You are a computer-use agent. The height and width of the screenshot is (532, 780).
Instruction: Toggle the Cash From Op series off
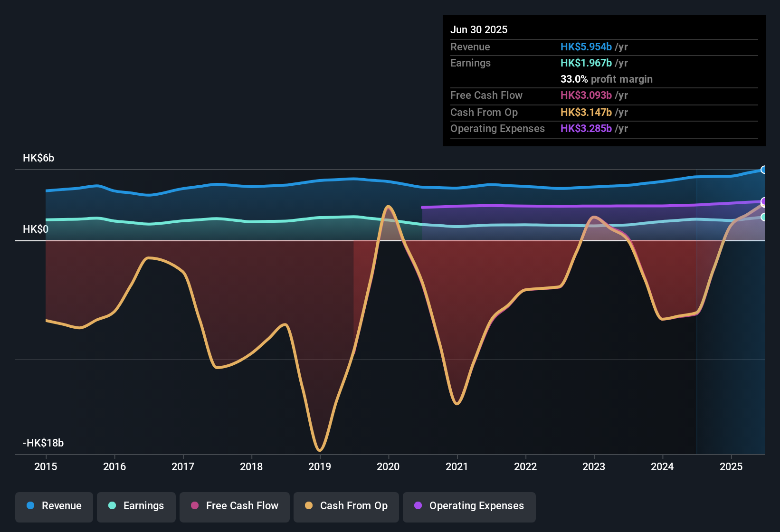tap(346, 506)
